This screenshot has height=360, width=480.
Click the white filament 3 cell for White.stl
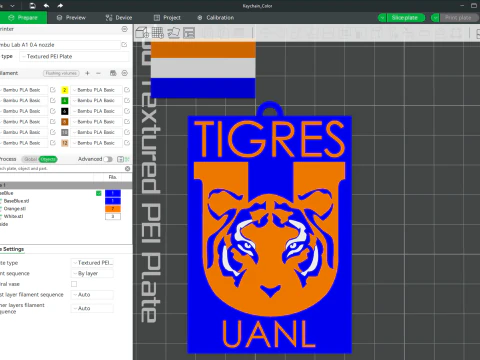(113, 216)
